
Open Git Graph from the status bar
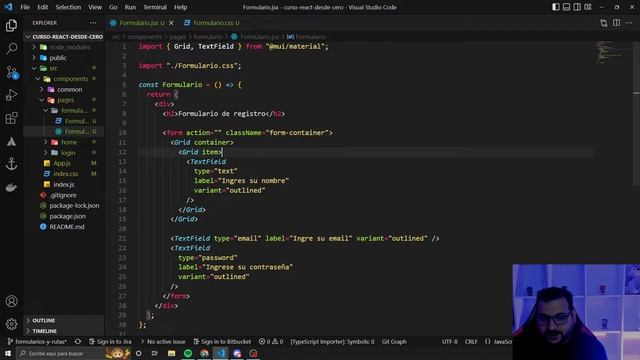394,342
